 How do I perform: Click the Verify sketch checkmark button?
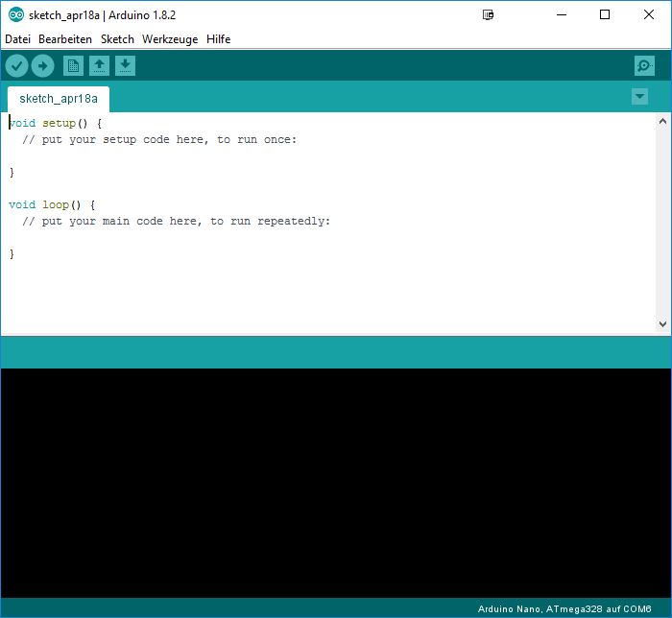[x=16, y=66]
